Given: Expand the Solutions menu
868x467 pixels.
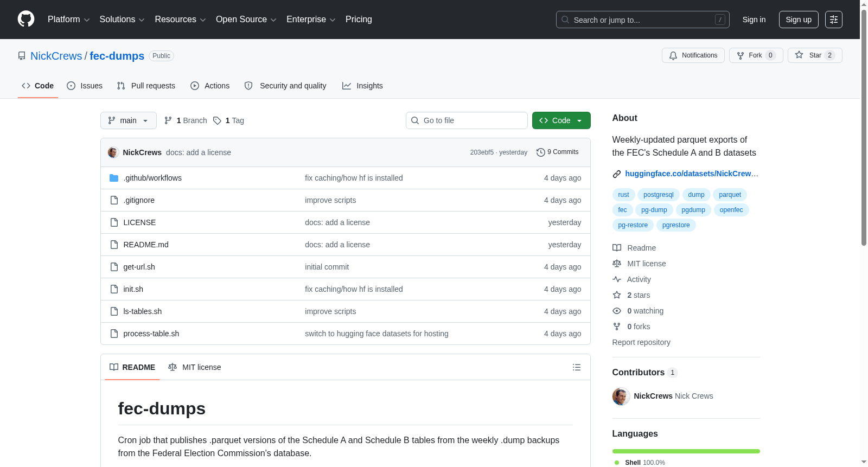Looking at the screenshot, I should 122,20.
